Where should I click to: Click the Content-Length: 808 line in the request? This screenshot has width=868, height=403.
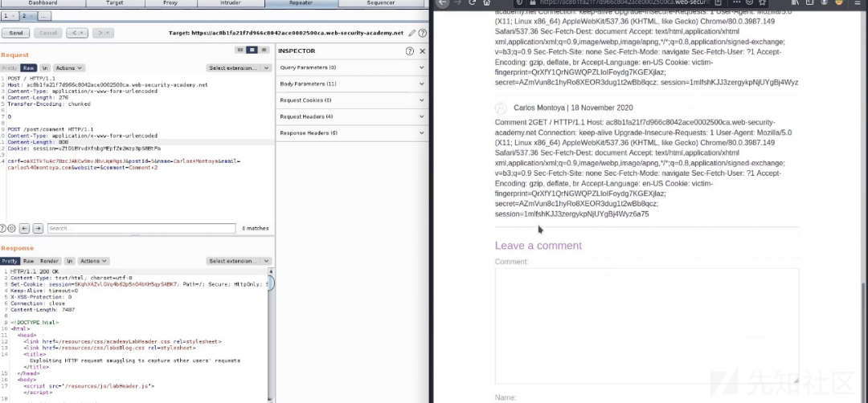[38, 142]
